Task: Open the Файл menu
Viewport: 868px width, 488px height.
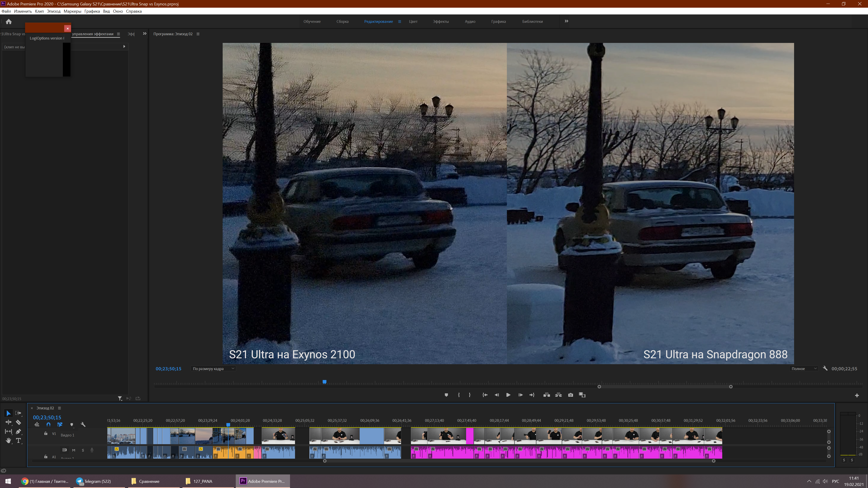Action: [6, 12]
